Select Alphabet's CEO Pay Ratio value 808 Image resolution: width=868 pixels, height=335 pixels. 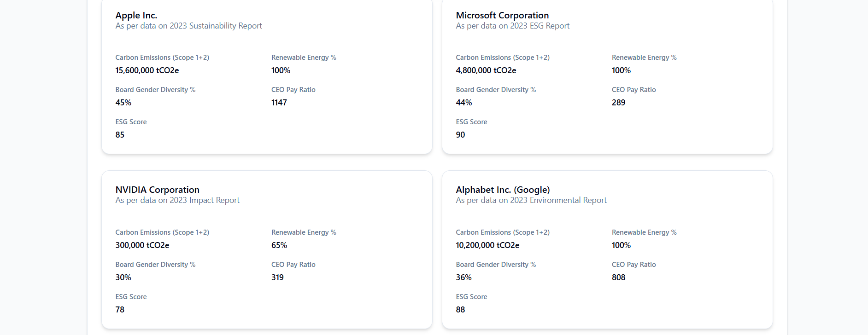coord(618,277)
